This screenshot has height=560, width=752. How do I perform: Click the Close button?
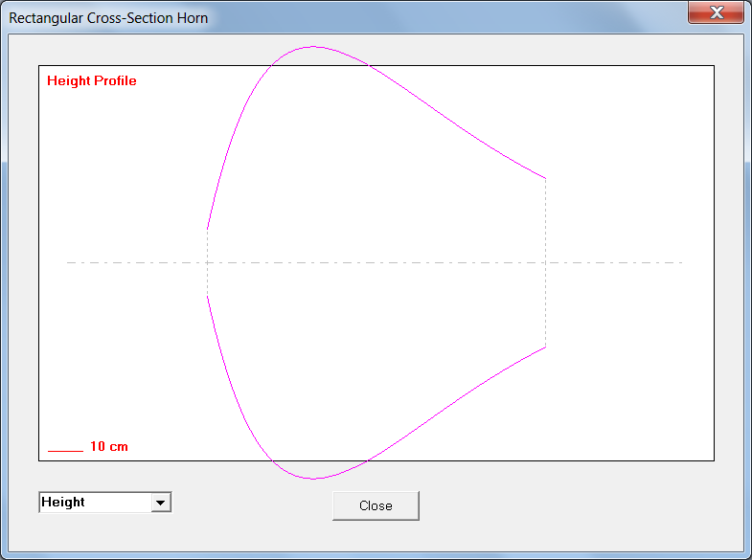[376, 505]
